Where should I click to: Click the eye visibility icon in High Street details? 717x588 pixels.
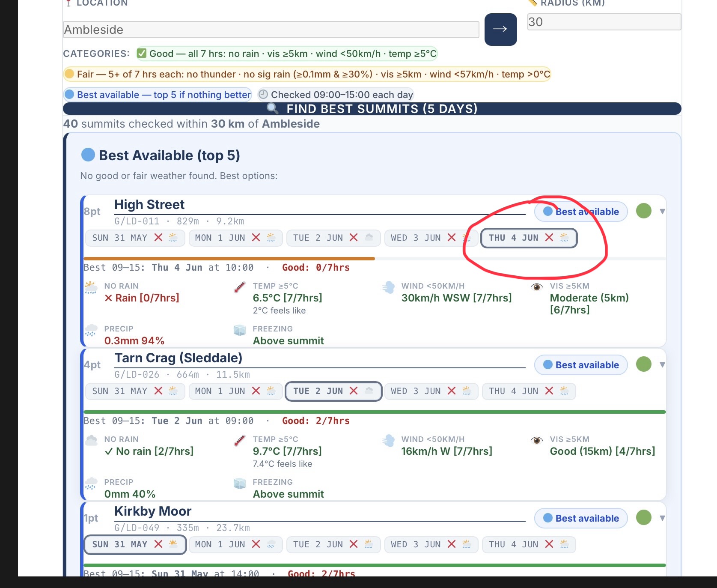(x=536, y=287)
